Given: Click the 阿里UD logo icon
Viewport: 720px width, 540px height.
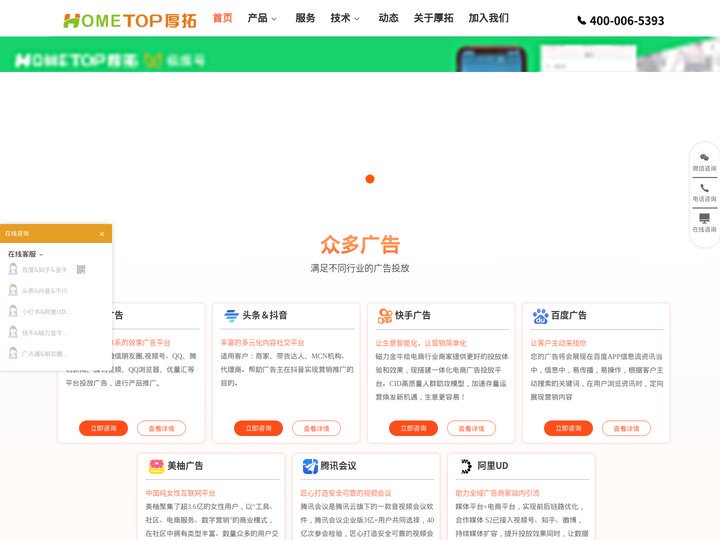Looking at the screenshot, I should (x=466, y=466).
